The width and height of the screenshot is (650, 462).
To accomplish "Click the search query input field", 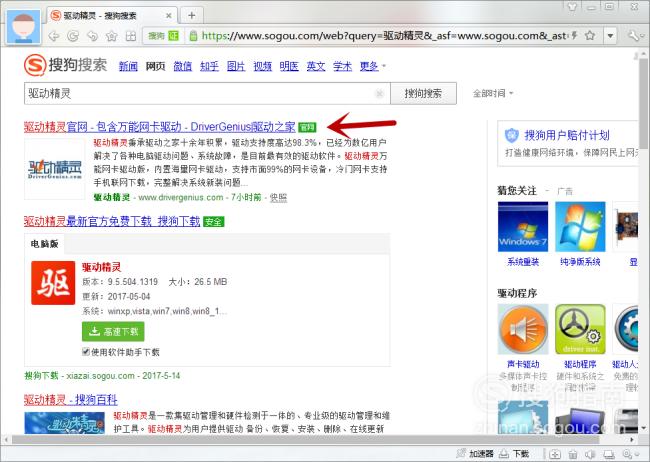I will point(207,93).
